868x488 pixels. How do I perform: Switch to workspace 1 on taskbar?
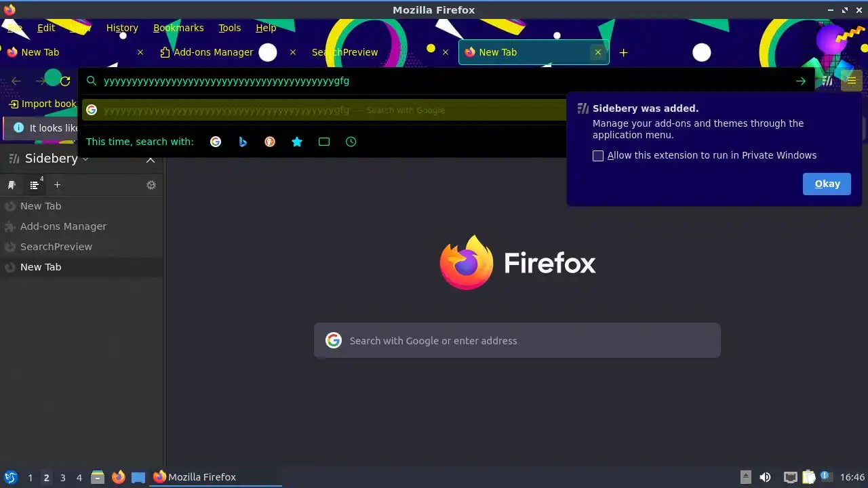tap(30, 478)
